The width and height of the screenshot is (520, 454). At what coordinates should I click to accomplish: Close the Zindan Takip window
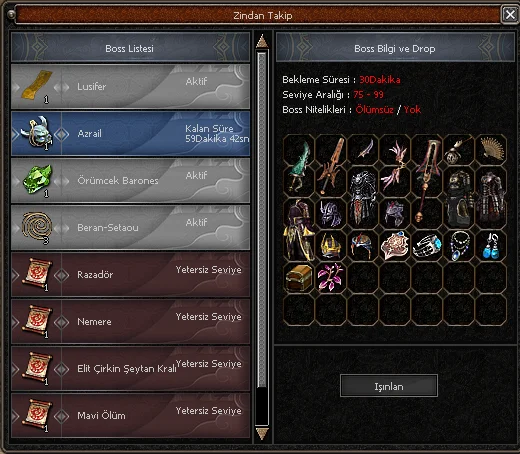[x=510, y=15]
